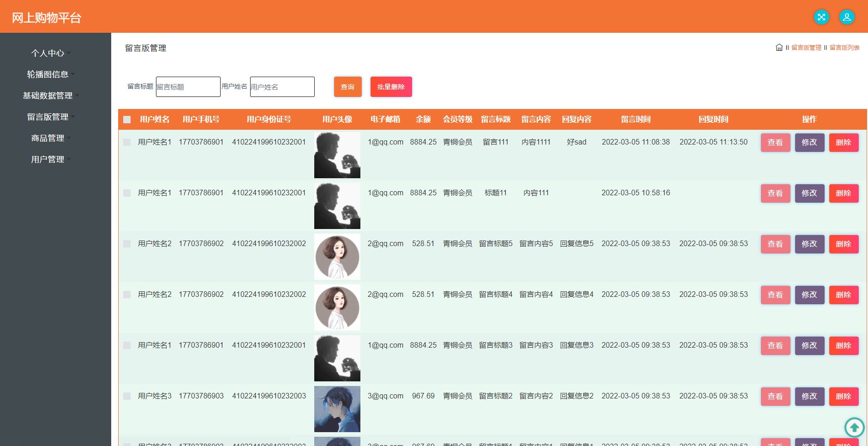Click the fullscreen toggle icon in header
Screen dimensions: 868x446
tap(821, 18)
